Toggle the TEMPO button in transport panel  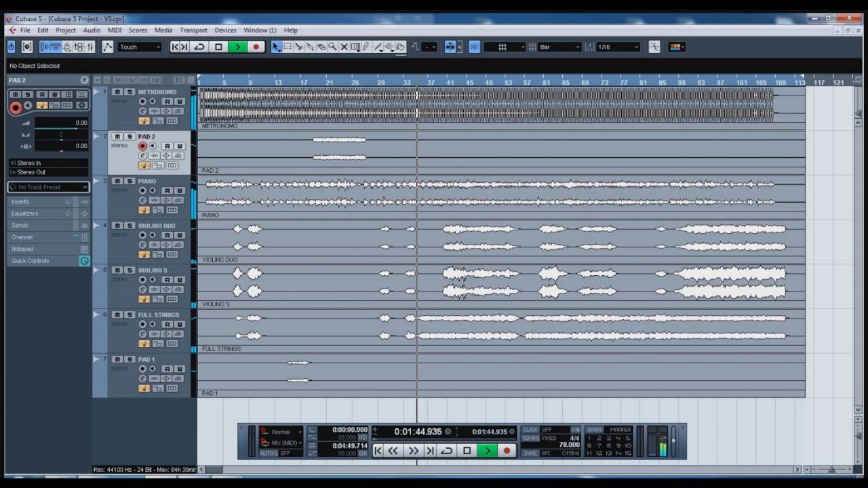[x=530, y=438]
